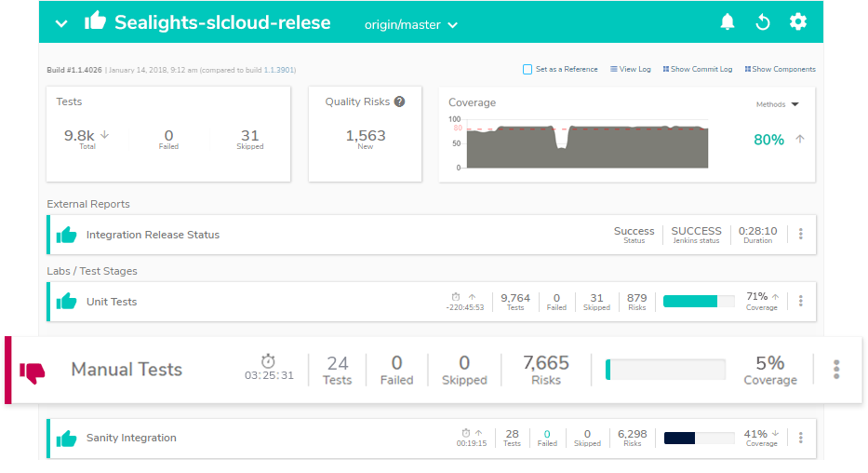Click the Quality Risks help icon
Viewport: 868px width, 473px height.
click(399, 101)
